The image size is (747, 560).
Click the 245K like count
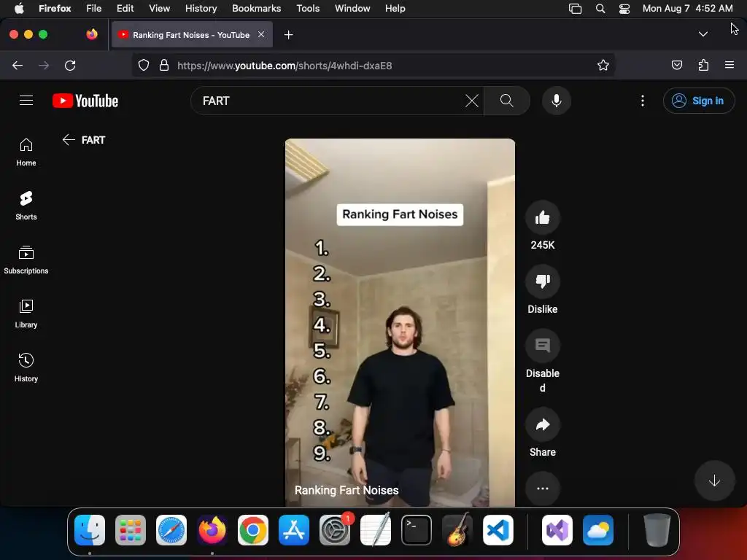[542, 245]
